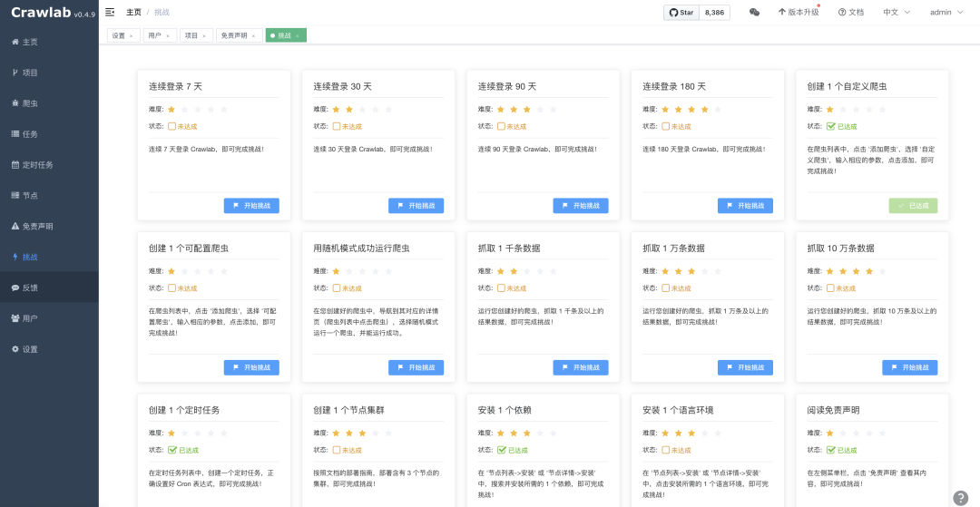The image size is (980, 507).
Task: Start the 抓取 1 千条数据 challenge
Action: (581, 367)
